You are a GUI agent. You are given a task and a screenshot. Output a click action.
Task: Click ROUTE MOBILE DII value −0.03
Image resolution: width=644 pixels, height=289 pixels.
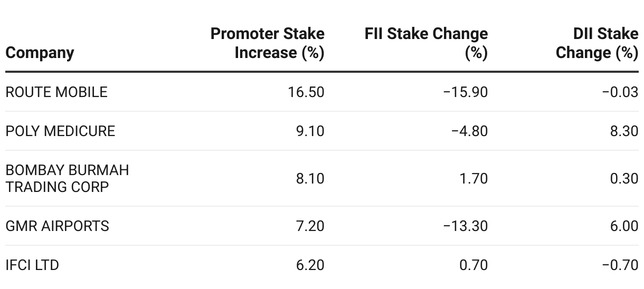(620, 92)
